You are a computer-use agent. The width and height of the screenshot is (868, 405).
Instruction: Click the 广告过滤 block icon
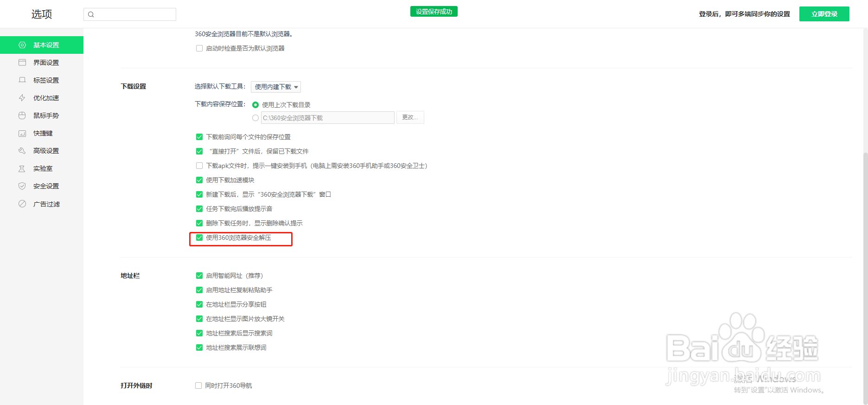point(22,204)
